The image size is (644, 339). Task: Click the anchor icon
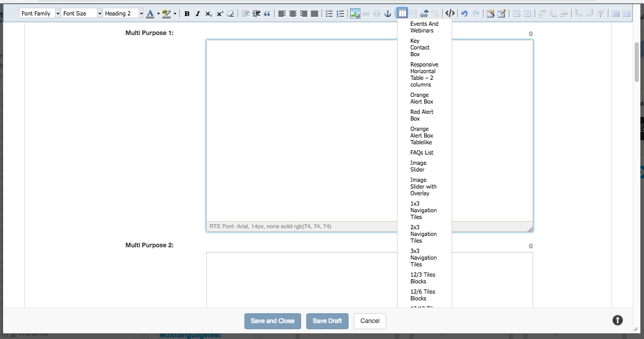click(388, 13)
